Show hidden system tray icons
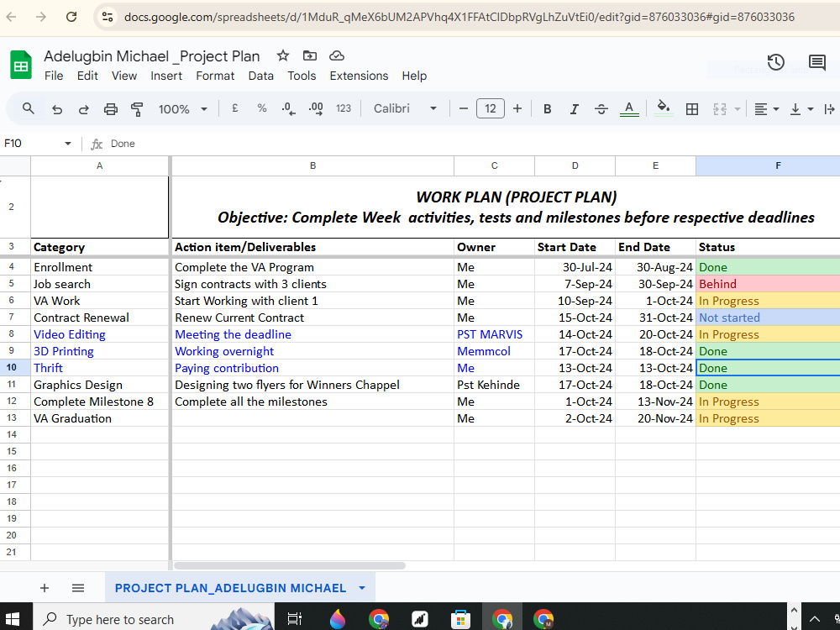Viewport: 840px width, 630px height. coord(815,619)
